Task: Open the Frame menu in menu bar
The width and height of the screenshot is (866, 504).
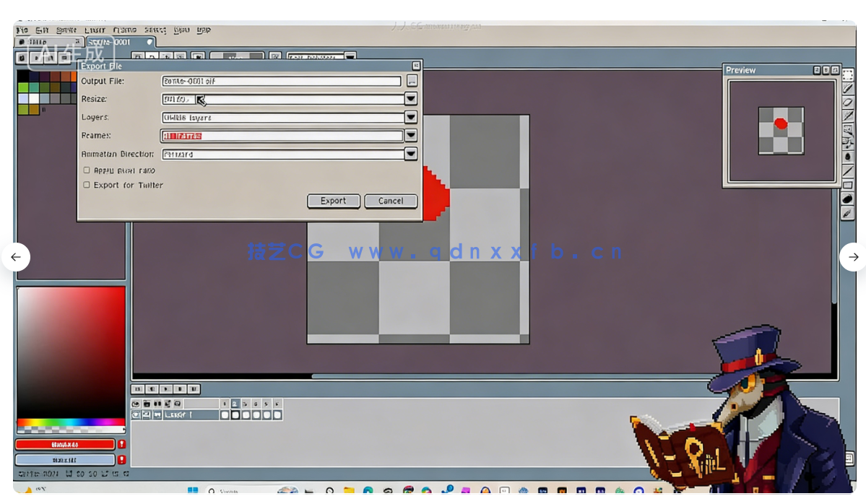Action: click(124, 30)
